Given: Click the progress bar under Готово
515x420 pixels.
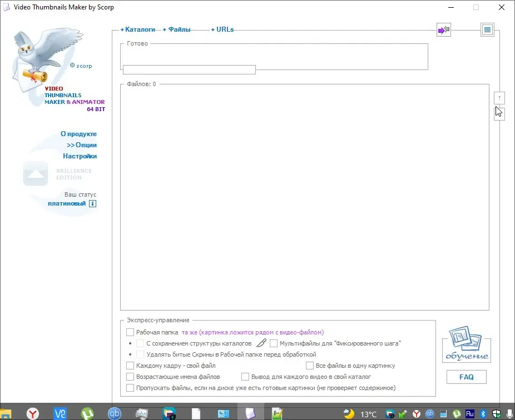Looking at the screenshot, I should (x=189, y=69).
